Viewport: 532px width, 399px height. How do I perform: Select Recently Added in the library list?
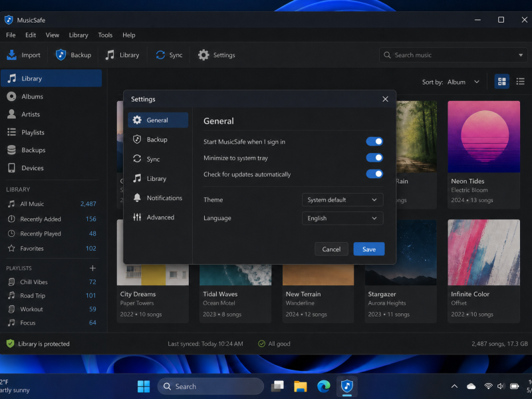(x=52, y=219)
